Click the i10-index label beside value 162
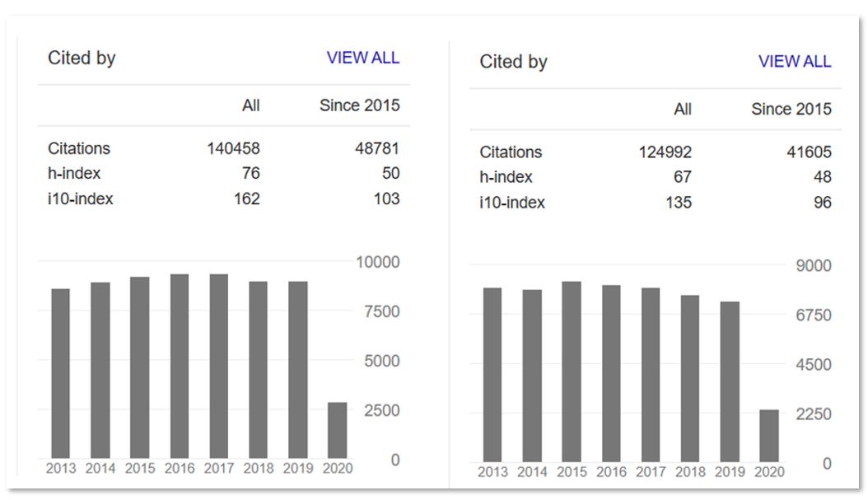This screenshot has height=500, width=868. pos(80,199)
